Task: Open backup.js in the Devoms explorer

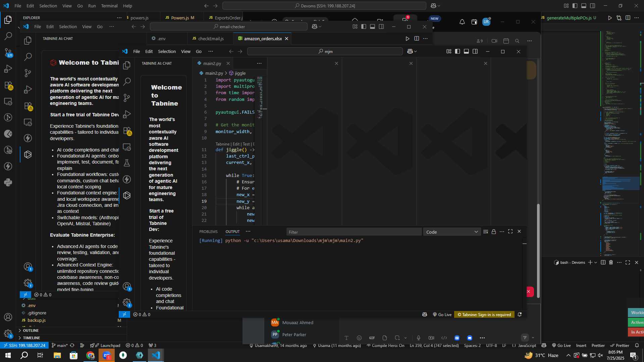Action: (37, 320)
